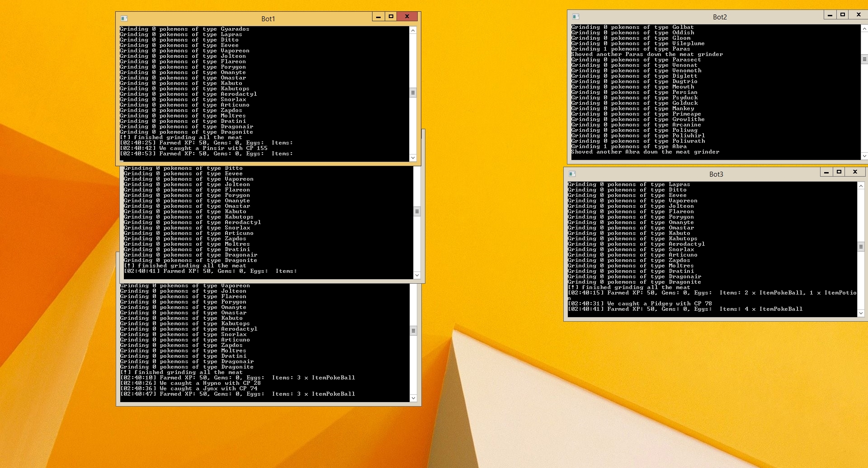
Task: Click the Bot1 scrollbar thumb
Action: (413, 93)
